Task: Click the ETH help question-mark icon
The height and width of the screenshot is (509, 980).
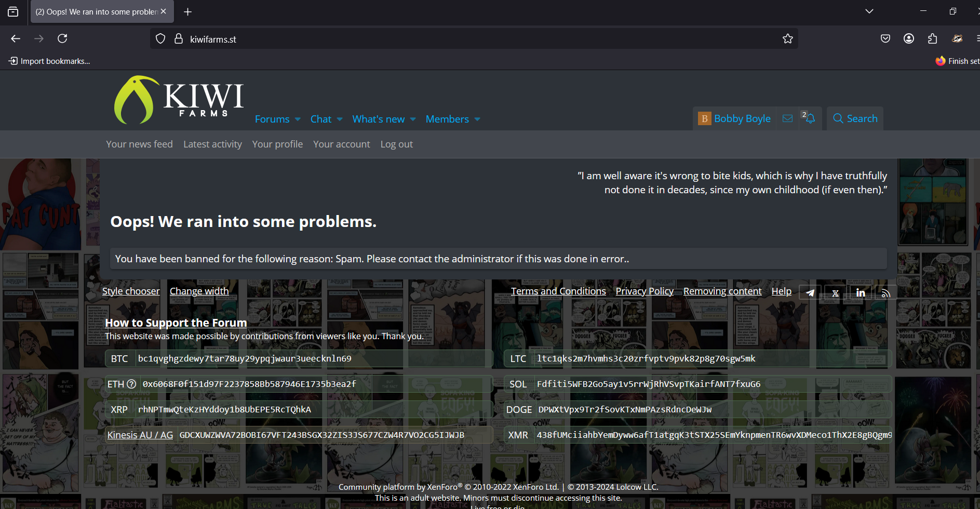Action: 131,384
